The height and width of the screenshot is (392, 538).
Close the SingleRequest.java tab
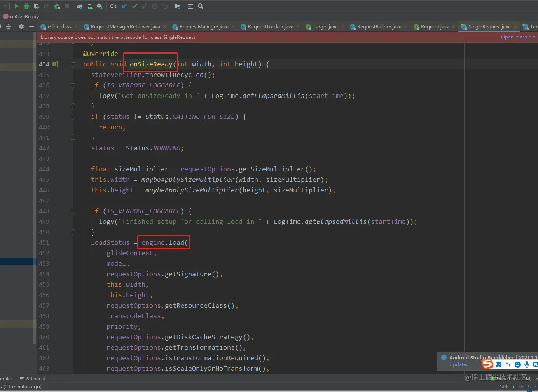click(x=515, y=26)
